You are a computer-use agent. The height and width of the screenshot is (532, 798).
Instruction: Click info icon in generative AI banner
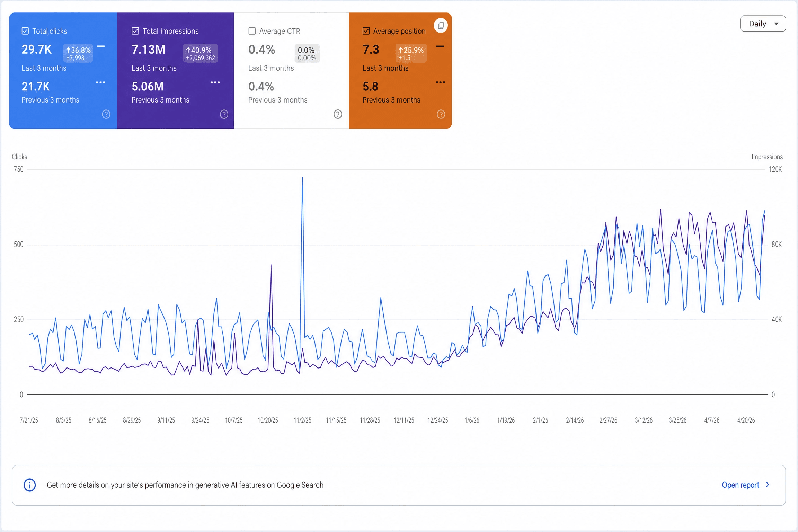point(30,485)
